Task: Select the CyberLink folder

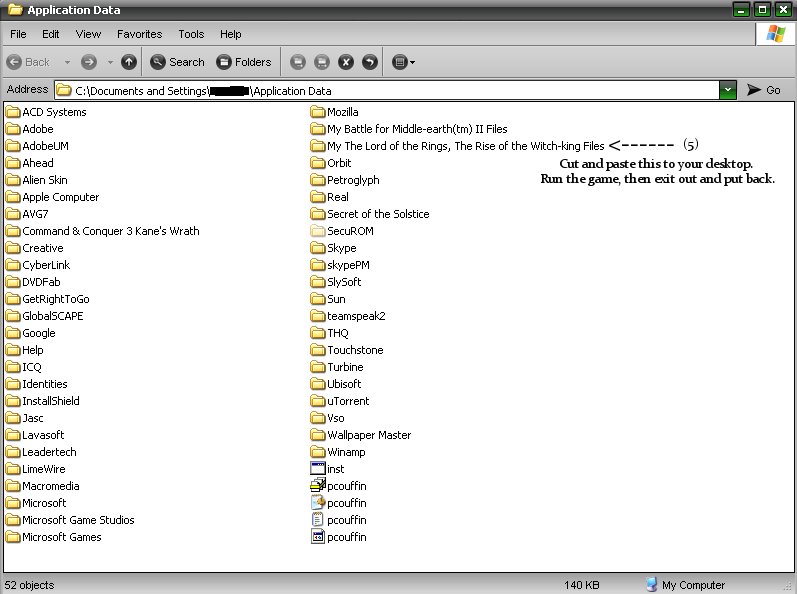Action: pyautogui.click(x=38, y=265)
